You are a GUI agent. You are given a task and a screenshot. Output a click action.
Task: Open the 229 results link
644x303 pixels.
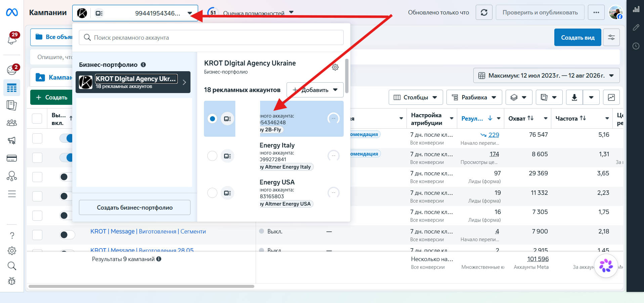(x=494, y=135)
